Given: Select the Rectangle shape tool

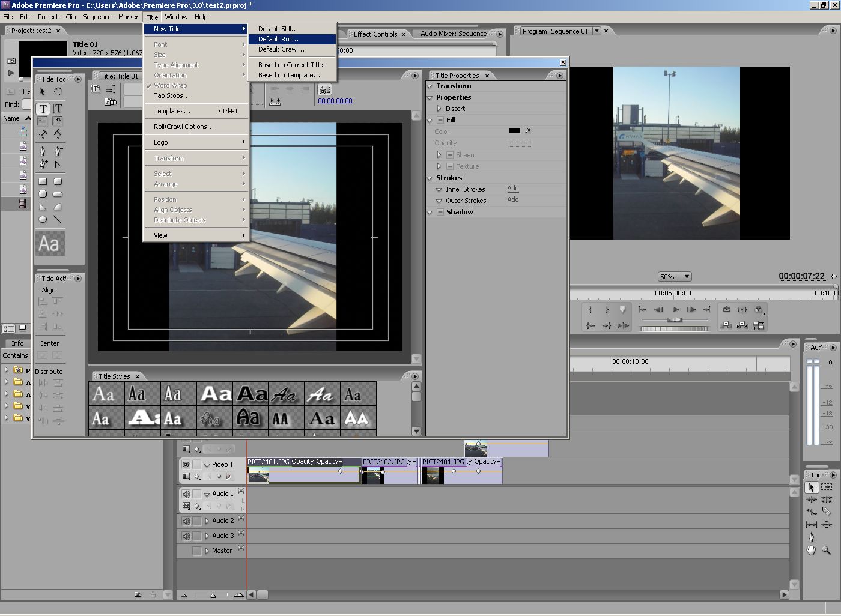Looking at the screenshot, I should [x=43, y=181].
